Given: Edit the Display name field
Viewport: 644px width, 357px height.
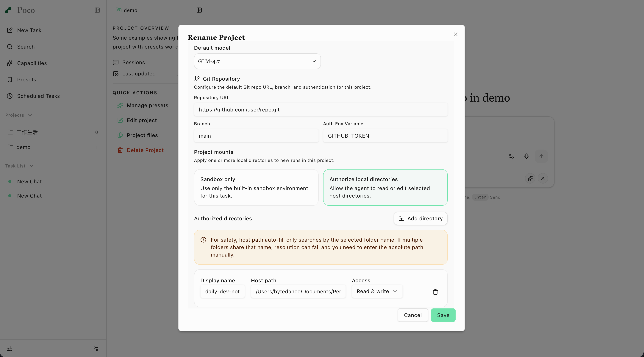Looking at the screenshot, I should pos(222,291).
